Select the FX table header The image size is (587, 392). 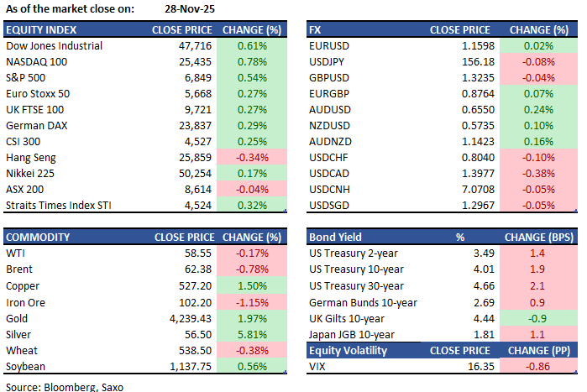[x=316, y=30]
